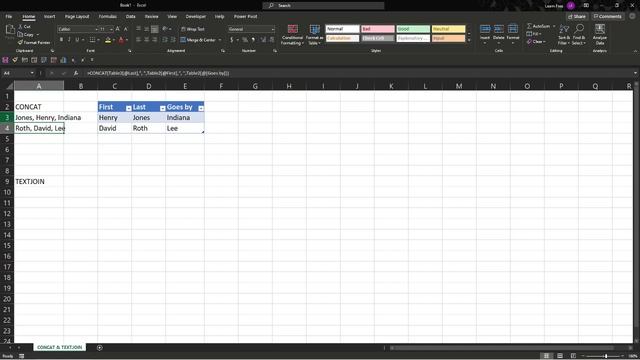Click Analyze Data
The height and width of the screenshot is (360, 640).
coord(600,34)
